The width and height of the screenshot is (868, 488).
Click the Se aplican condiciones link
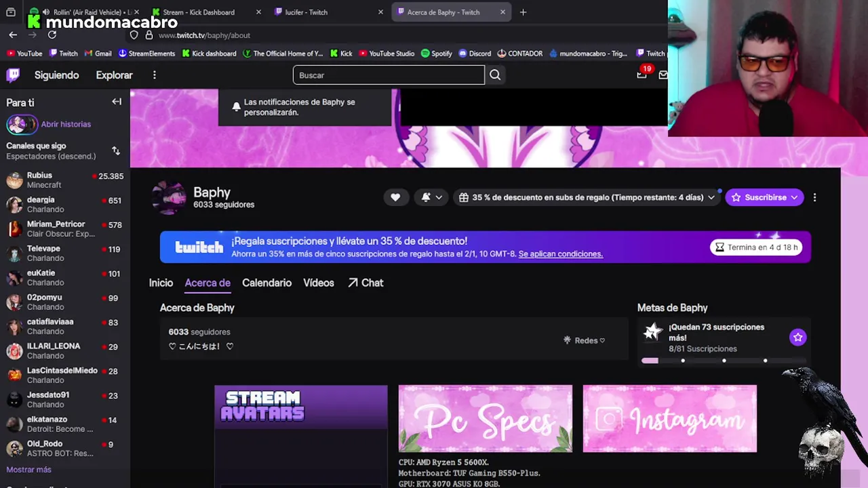pyautogui.click(x=561, y=253)
